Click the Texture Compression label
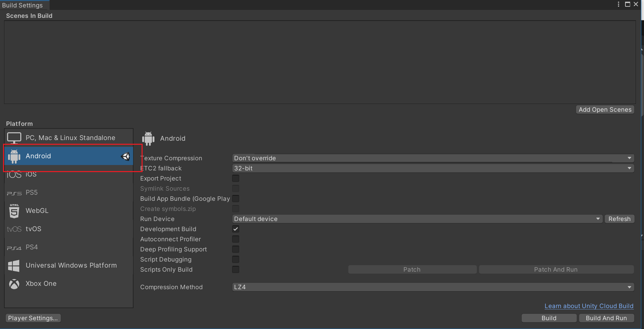This screenshot has height=329, width=644. pos(171,158)
